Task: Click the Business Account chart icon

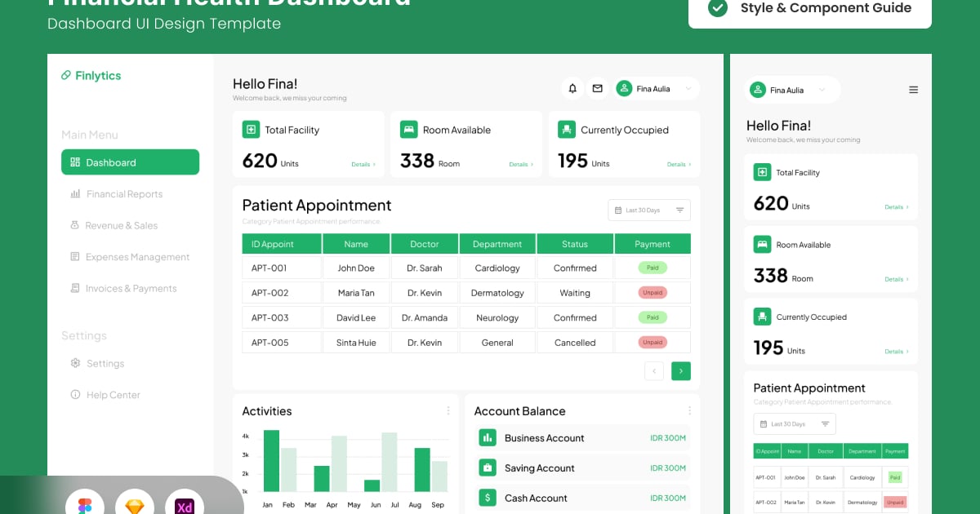Action: tap(488, 438)
